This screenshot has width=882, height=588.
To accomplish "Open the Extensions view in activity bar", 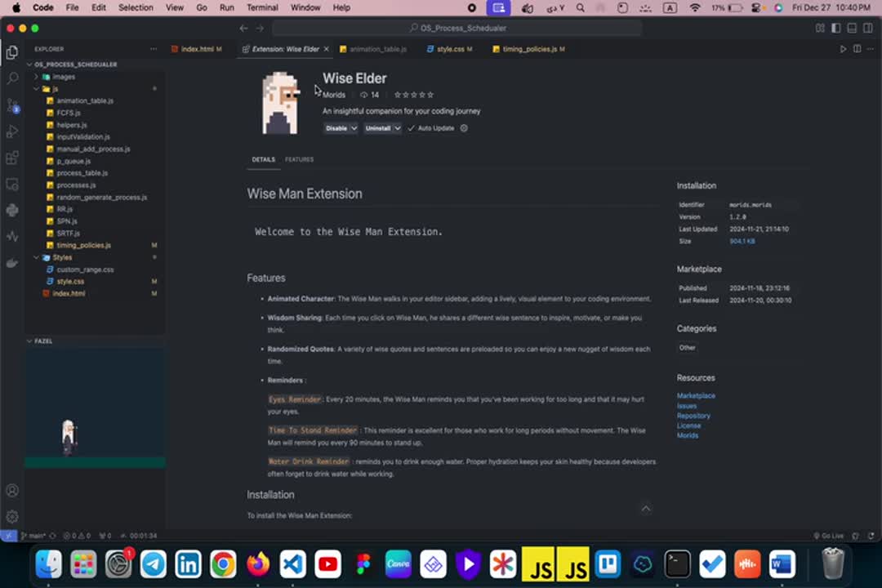I will click(x=11, y=158).
